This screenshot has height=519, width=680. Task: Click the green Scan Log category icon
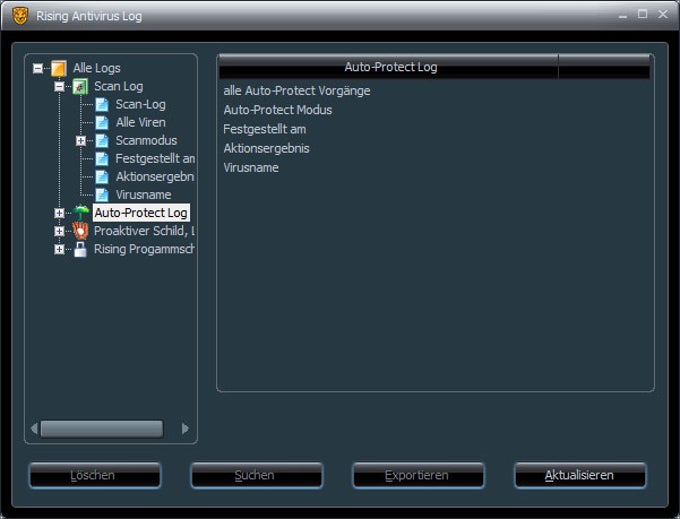[80, 87]
